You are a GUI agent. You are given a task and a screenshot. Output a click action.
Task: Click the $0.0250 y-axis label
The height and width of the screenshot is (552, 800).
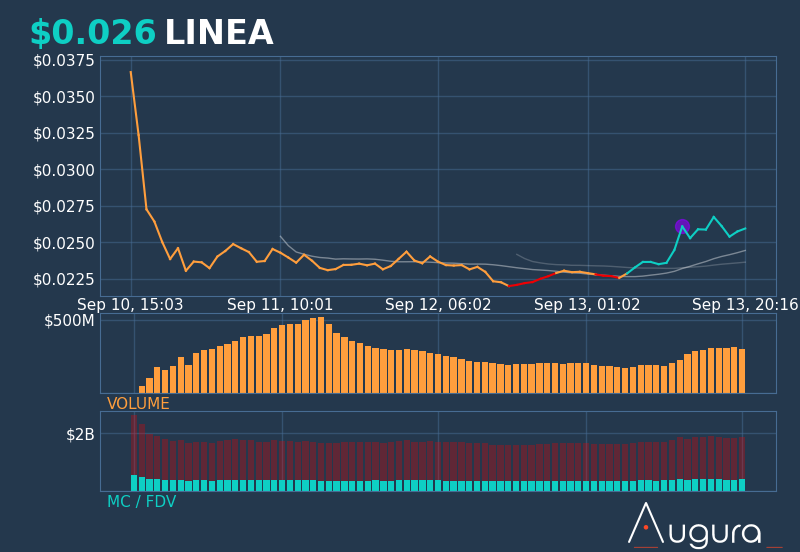64,243
